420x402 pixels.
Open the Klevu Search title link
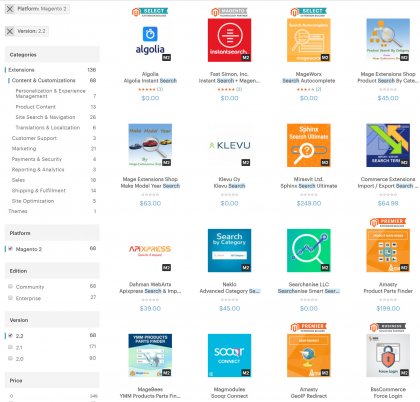(229, 186)
